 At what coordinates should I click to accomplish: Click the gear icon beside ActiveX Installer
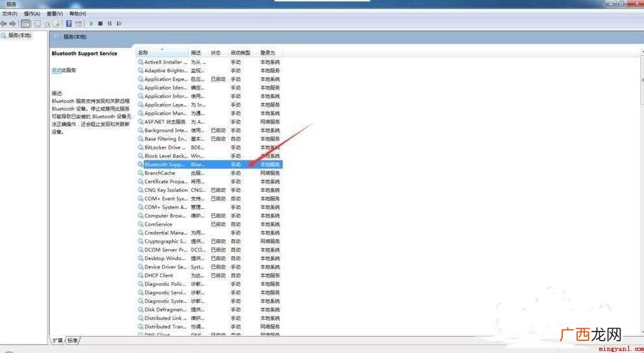[x=140, y=62]
